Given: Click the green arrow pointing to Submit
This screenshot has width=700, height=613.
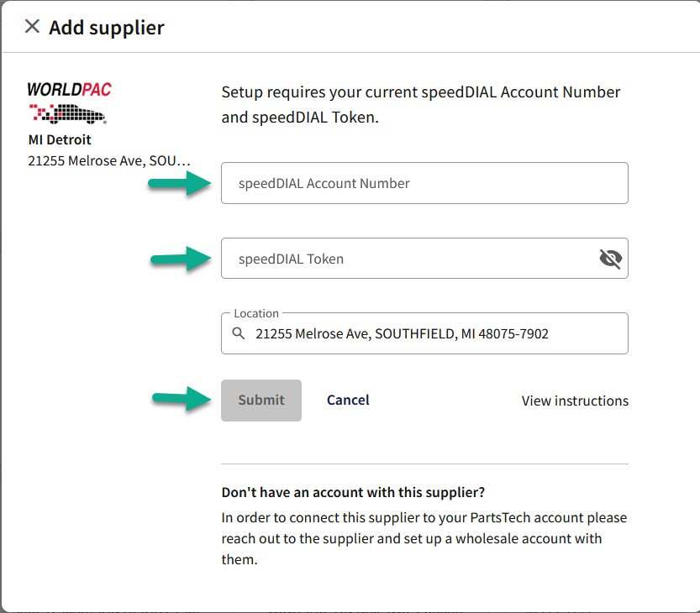Looking at the screenshot, I should coord(180,401).
